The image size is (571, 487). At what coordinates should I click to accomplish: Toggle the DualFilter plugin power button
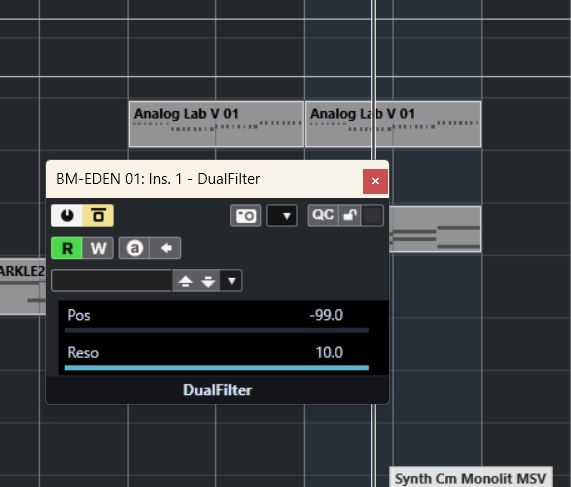coord(67,216)
